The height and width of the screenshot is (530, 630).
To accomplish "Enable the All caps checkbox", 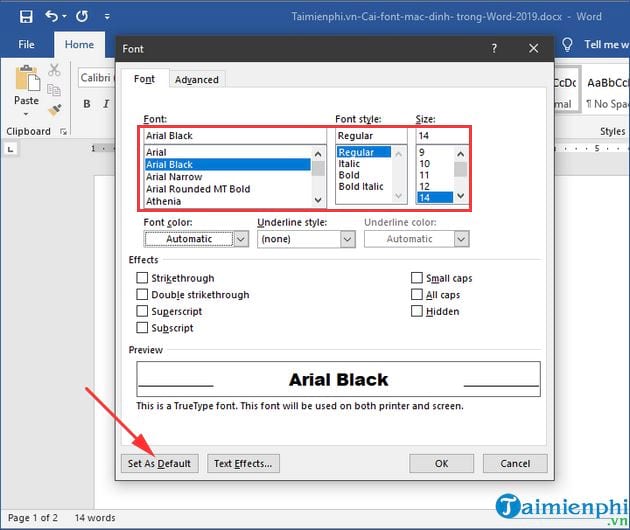I will pyautogui.click(x=417, y=294).
